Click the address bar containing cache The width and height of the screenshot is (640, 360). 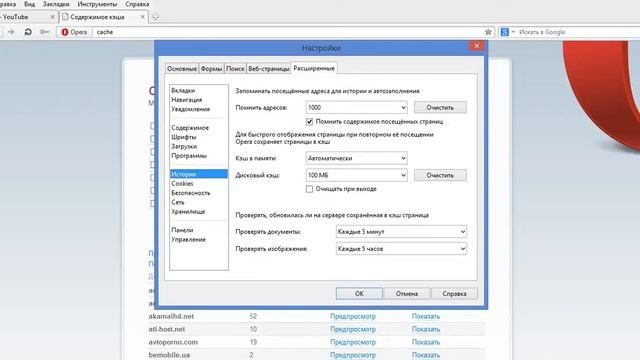coord(288,32)
